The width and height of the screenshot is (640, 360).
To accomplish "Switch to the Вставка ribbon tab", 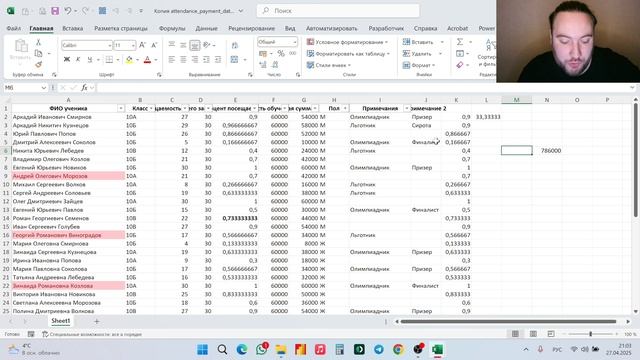I will (x=73, y=29).
